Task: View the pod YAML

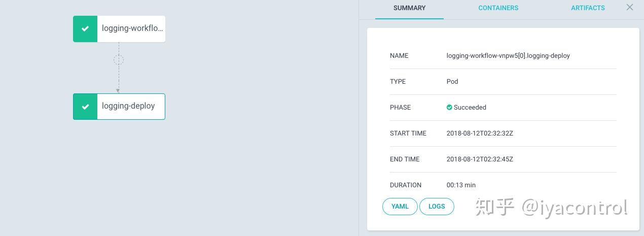Action: pos(400,207)
